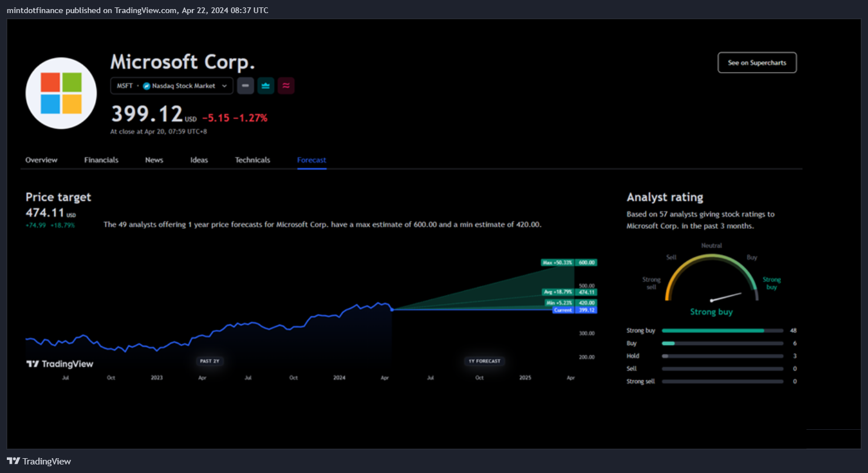The width and height of the screenshot is (868, 473).
Task: Click the PAST 2Y chart label
Action: (210, 361)
